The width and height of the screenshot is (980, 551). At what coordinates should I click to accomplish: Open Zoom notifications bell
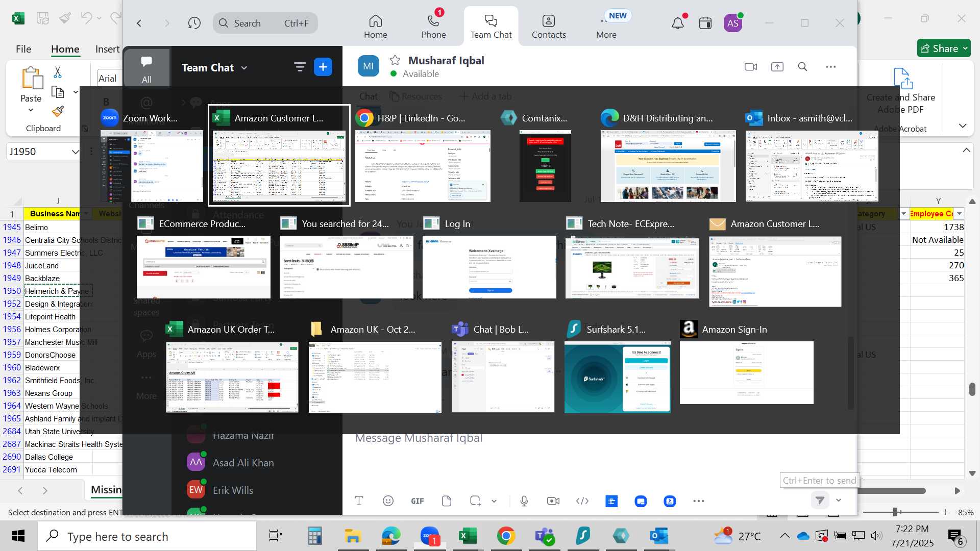(x=678, y=23)
